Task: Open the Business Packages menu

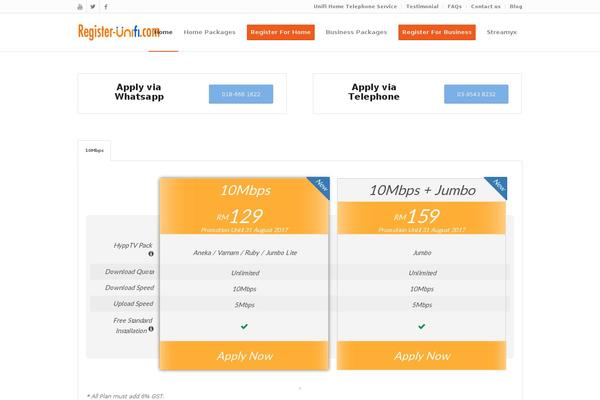Action: [356, 32]
